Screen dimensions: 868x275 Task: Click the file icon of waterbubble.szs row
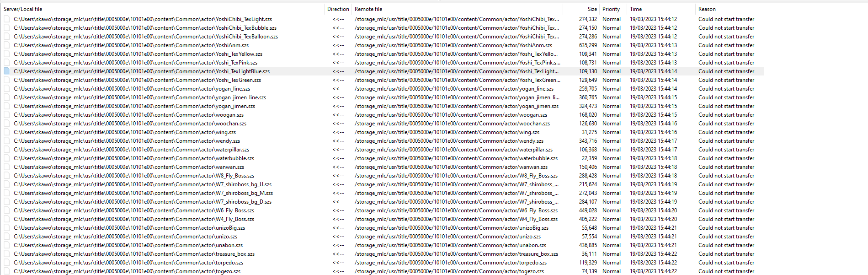click(x=7, y=158)
